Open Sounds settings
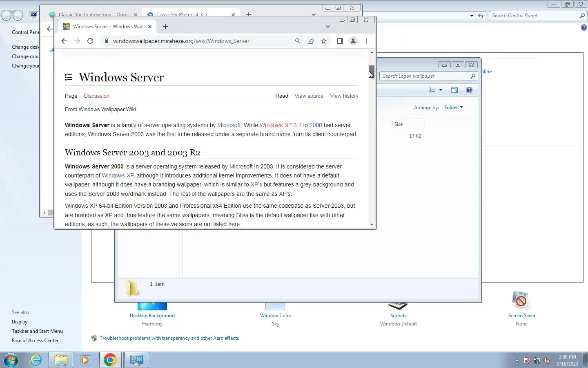This screenshot has height=368, width=588. (x=398, y=316)
